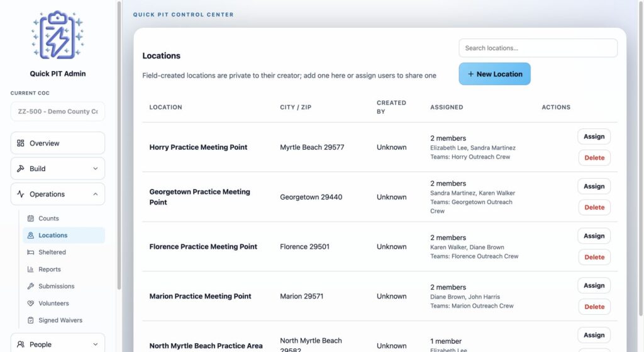Click the ACTIONS column header
644x352 pixels.
(x=556, y=107)
